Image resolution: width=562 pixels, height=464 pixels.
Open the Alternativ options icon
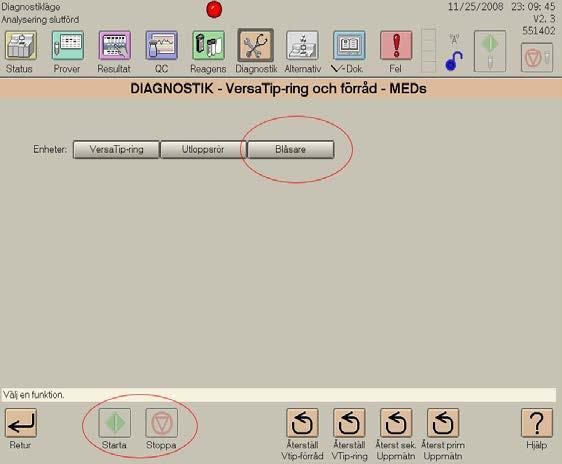coord(303,46)
